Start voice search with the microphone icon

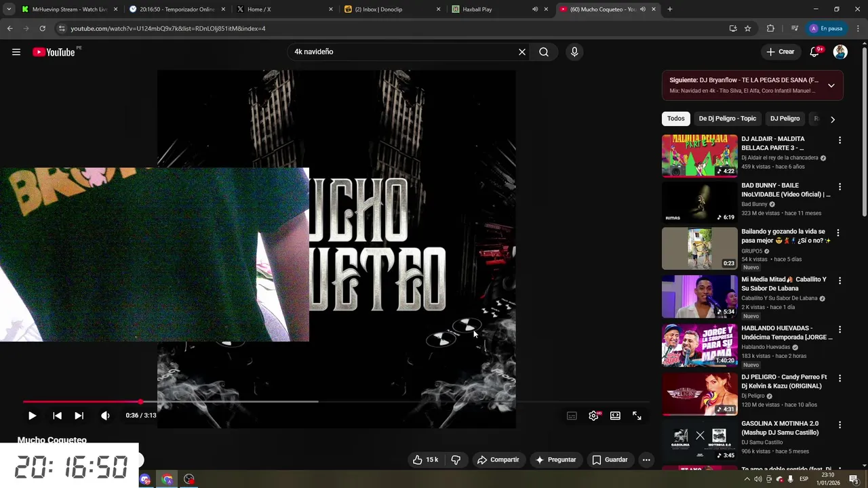click(x=574, y=52)
